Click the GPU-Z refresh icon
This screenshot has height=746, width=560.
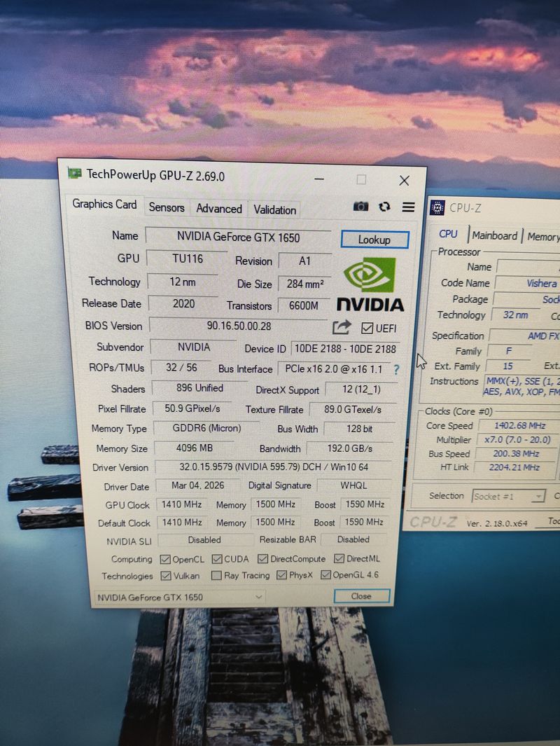pyautogui.click(x=384, y=207)
